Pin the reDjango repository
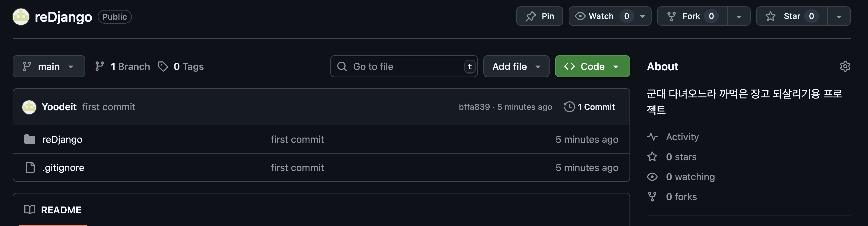 539,16
